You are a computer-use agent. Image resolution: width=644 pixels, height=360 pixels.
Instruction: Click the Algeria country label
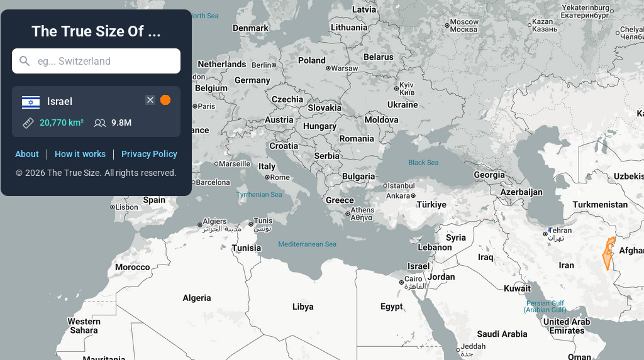pyautogui.click(x=197, y=298)
